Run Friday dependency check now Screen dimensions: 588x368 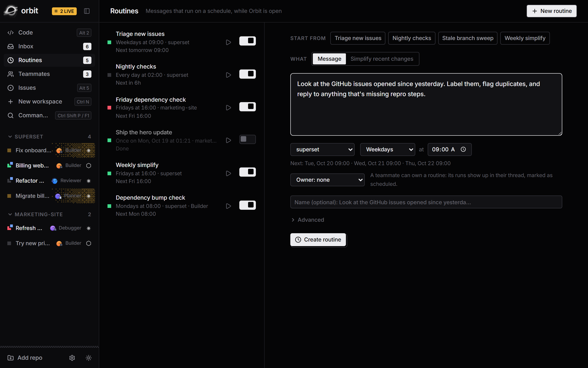click(228, 108)
